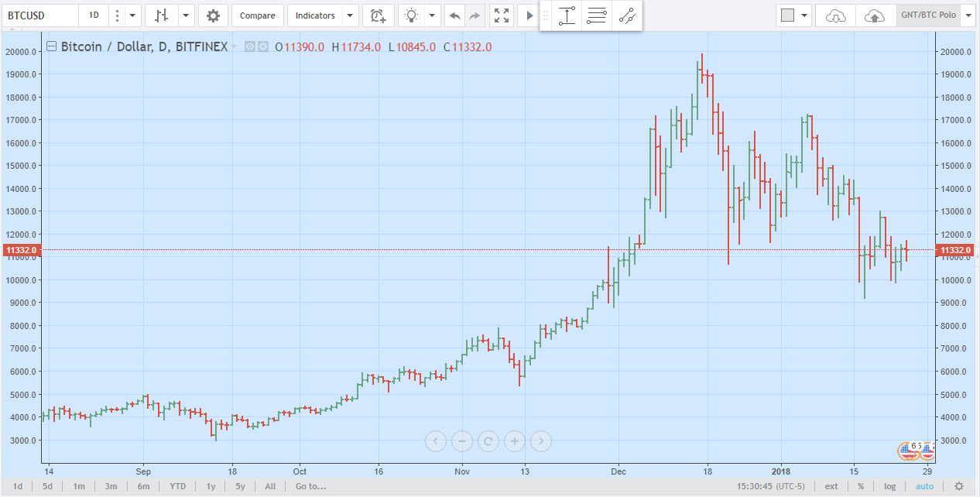Select the 1y time range

[x=211, y=486]
